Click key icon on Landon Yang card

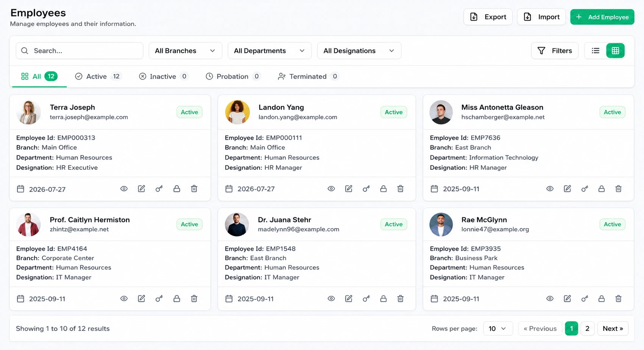click(x=366, y=189)
